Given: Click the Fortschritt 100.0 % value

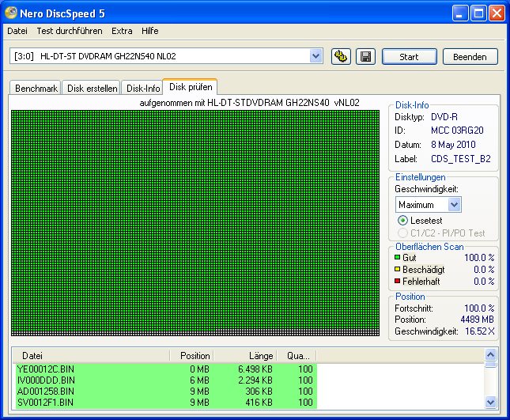Looking at the screenshot, I should click(x=479, y=308).
